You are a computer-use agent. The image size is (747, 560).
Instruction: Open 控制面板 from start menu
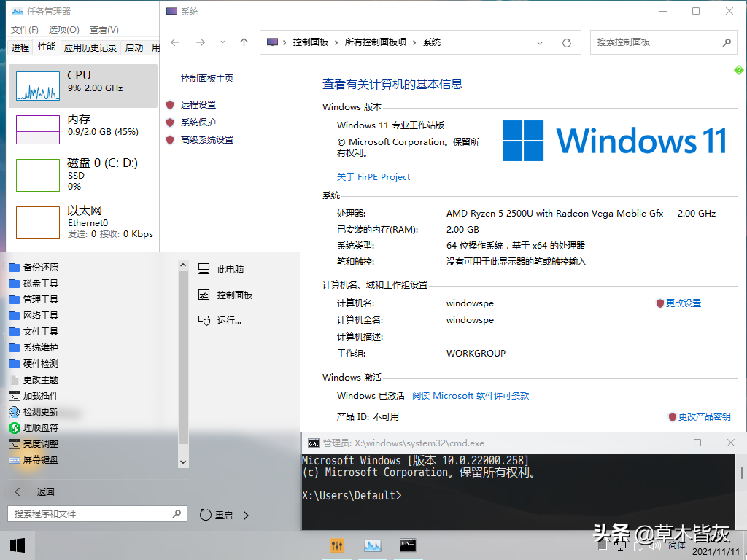225,295
